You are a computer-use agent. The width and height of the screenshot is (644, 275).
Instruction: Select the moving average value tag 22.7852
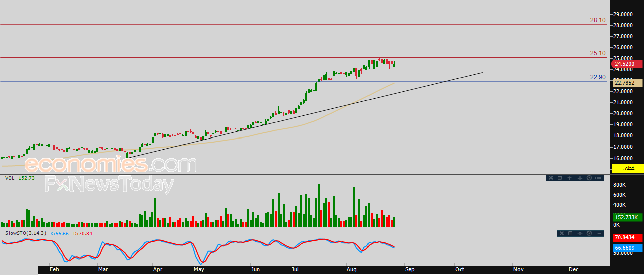(627, 83)
